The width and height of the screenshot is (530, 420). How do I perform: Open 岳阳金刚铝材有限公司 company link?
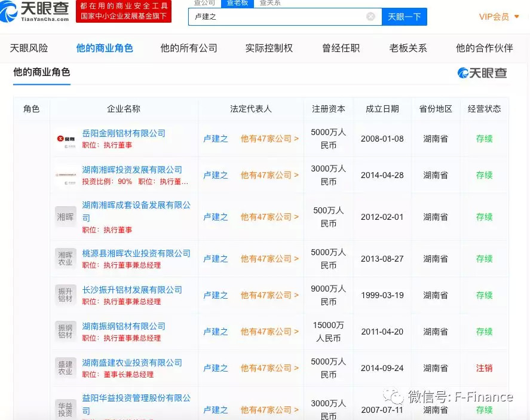pos(124,133)
